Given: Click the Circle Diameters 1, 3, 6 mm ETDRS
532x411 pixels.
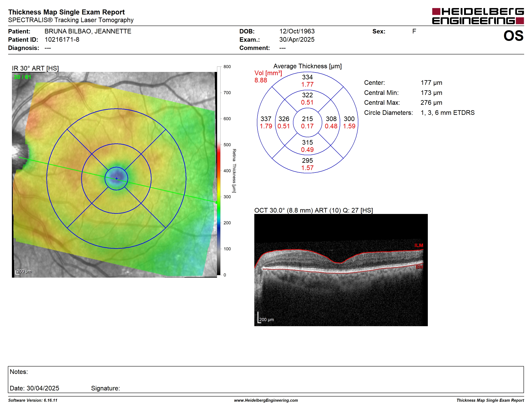Looking at the screenshot, I should click(448, 113).
